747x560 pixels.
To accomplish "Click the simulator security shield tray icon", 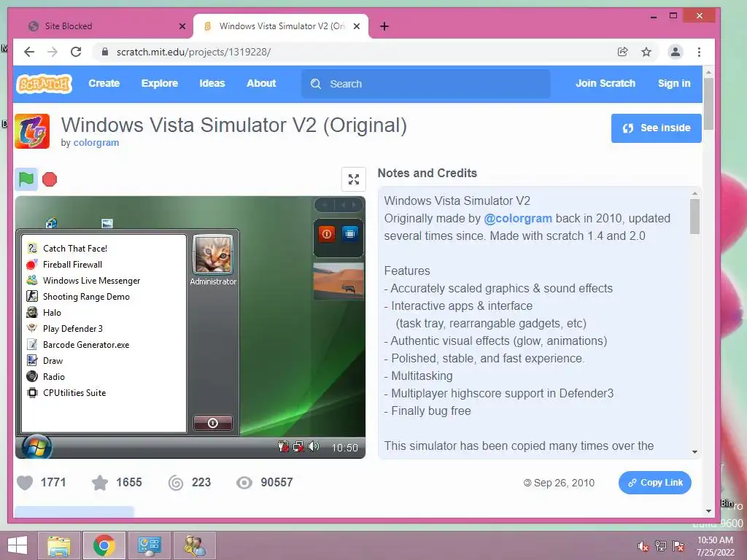I will click(x=283, y=446).
